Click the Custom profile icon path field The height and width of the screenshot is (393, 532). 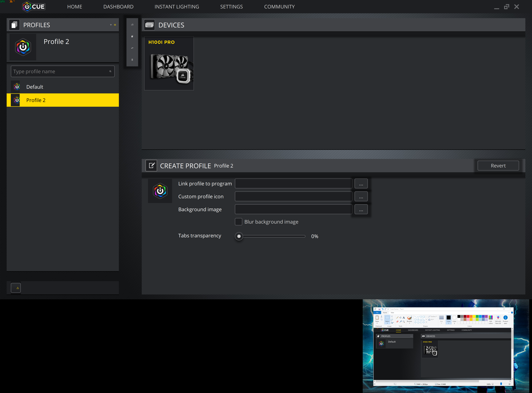(x=293, y=196)
